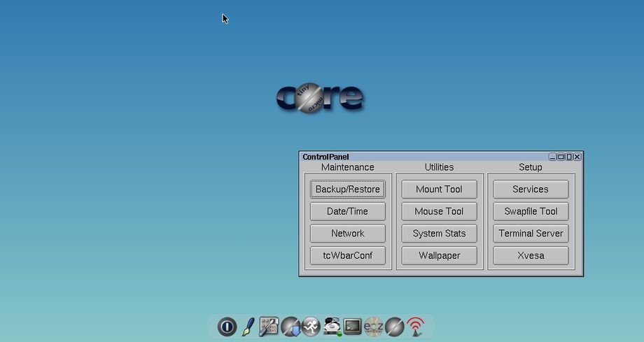Open Services in the Setup column
Screen dimensions: 644x342
(x=530, y=190)
